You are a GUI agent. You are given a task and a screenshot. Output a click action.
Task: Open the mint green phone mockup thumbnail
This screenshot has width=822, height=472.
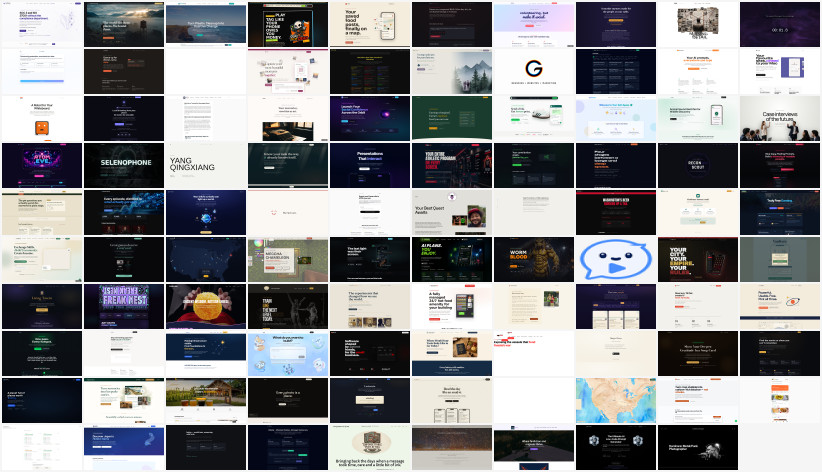698,119
